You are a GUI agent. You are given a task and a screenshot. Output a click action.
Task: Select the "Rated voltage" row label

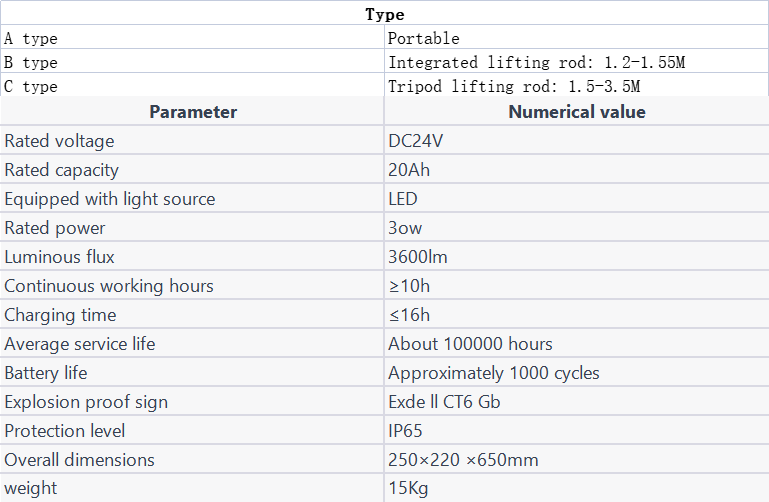coord(59,141)
